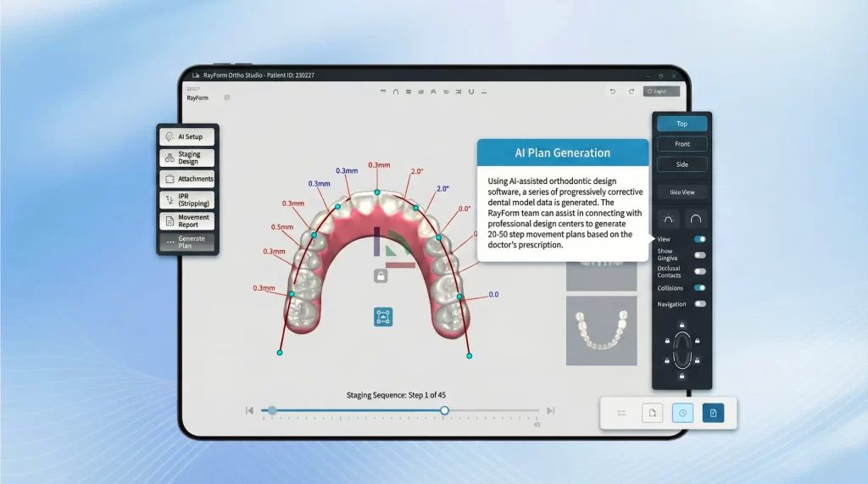Toggle the Show Gingiva switch

tap(699, 255)
